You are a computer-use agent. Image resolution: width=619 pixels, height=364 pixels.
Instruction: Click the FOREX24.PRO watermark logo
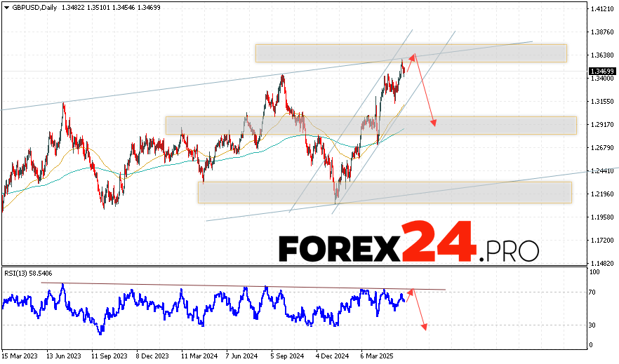(x=408, y=243)
